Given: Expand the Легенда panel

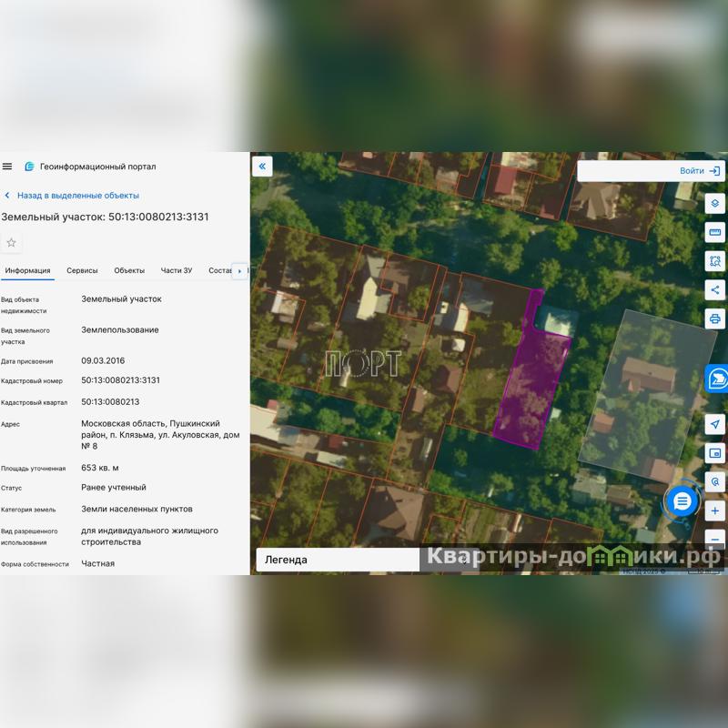Looking at the screenshot, I should [337, 560].
